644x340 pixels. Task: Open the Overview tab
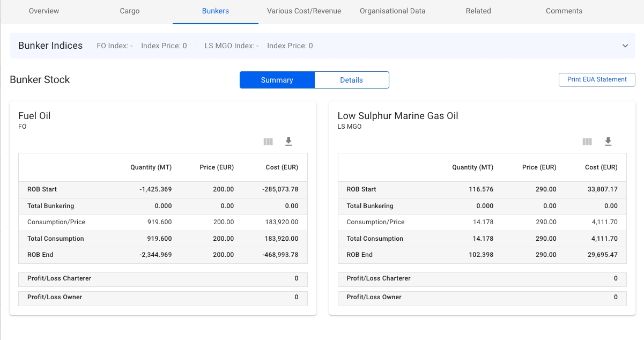coord(44,11)
